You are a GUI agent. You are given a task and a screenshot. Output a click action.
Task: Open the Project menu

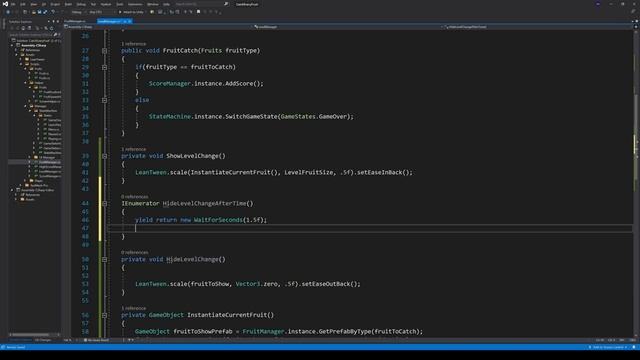55,4
